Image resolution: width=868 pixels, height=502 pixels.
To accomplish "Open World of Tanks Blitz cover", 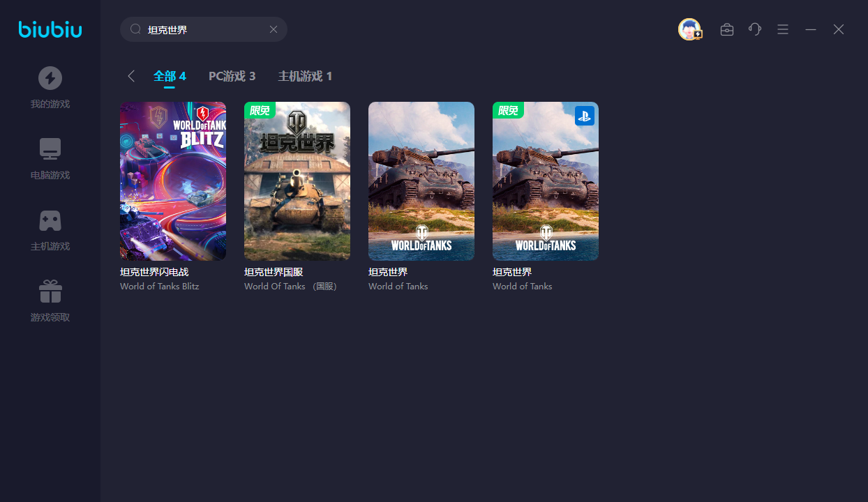I will tap(173, 181).
